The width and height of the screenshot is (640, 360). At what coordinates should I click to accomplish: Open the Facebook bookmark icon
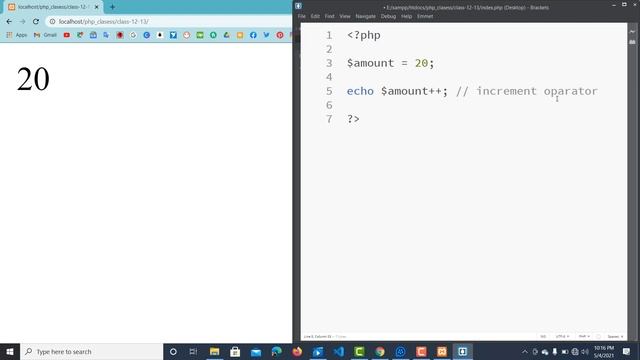click(253, 35)
